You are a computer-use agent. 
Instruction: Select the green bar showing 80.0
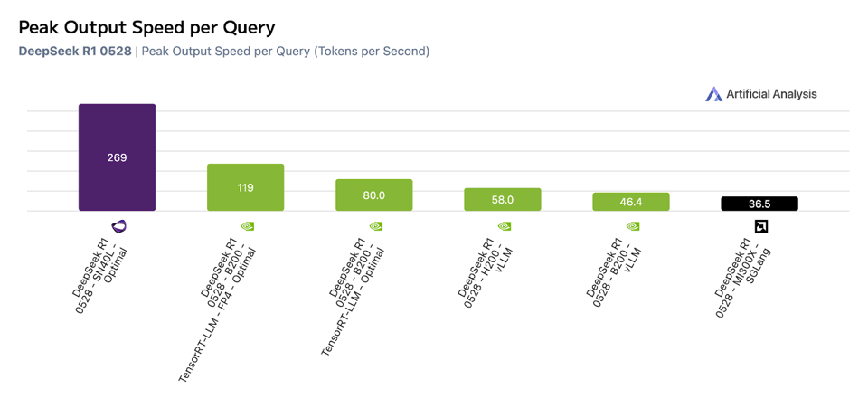point(373,195)
